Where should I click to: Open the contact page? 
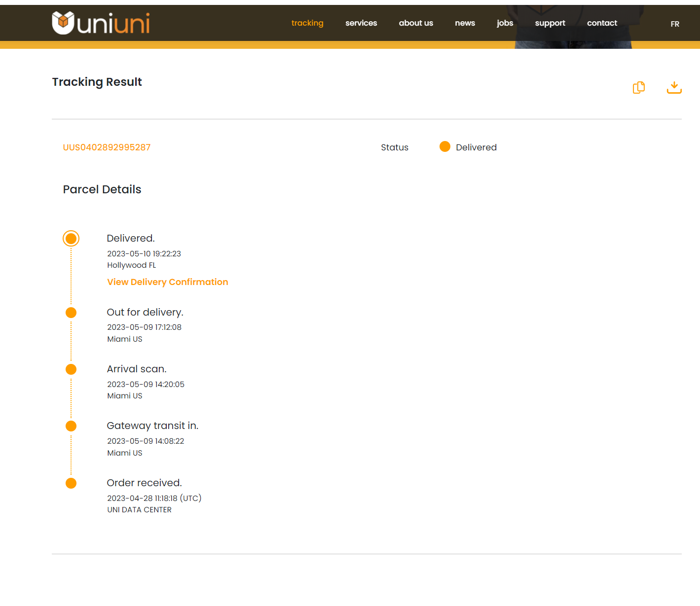point(601,23)
